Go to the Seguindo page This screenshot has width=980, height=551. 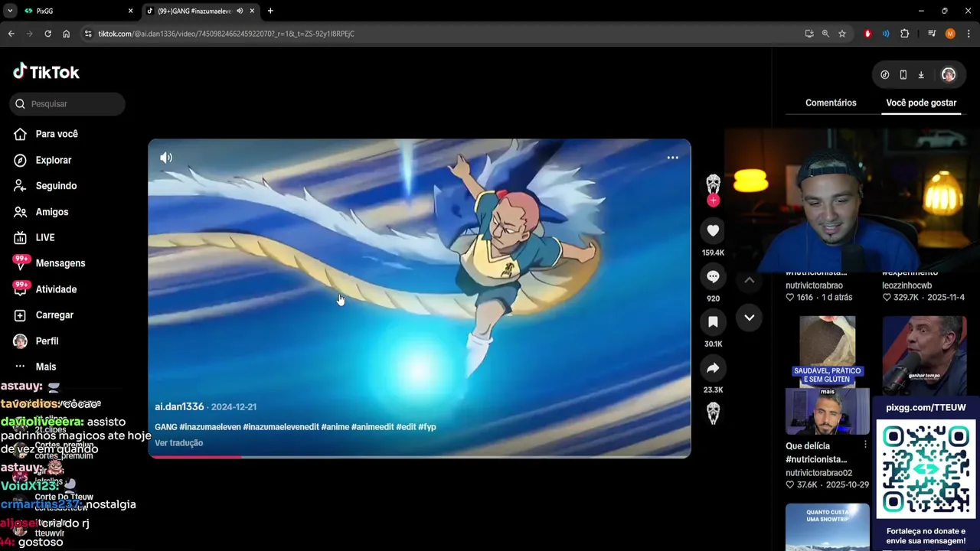[x=45, y=186]
